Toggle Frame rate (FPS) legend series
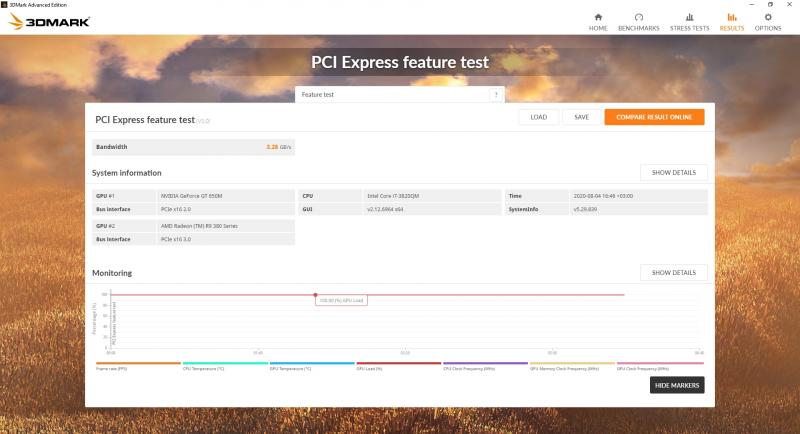This screenshot has height=434, width=800. tap(138, 366)
